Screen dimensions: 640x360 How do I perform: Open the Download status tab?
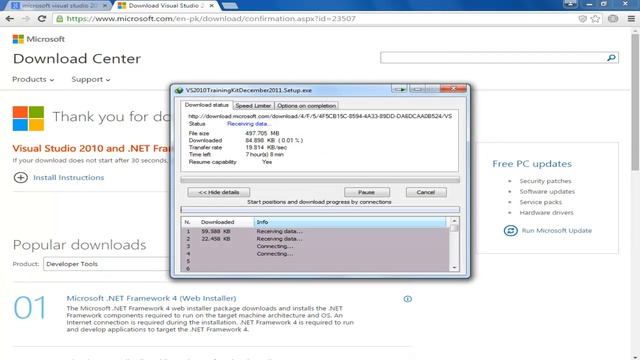tap(207, 105)
